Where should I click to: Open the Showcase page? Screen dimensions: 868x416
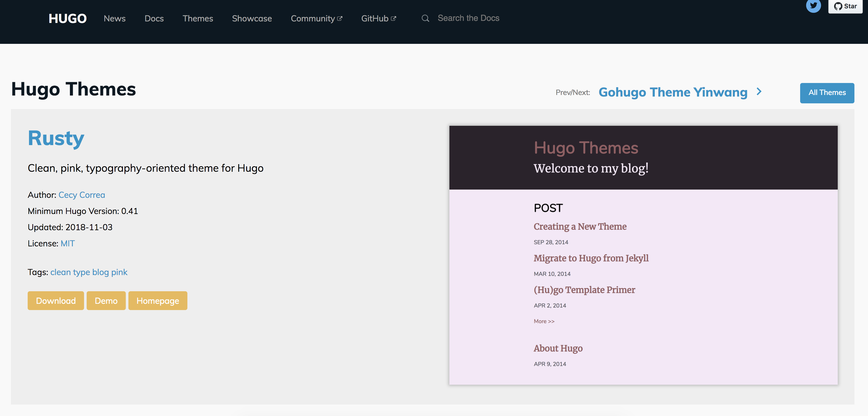252,19
